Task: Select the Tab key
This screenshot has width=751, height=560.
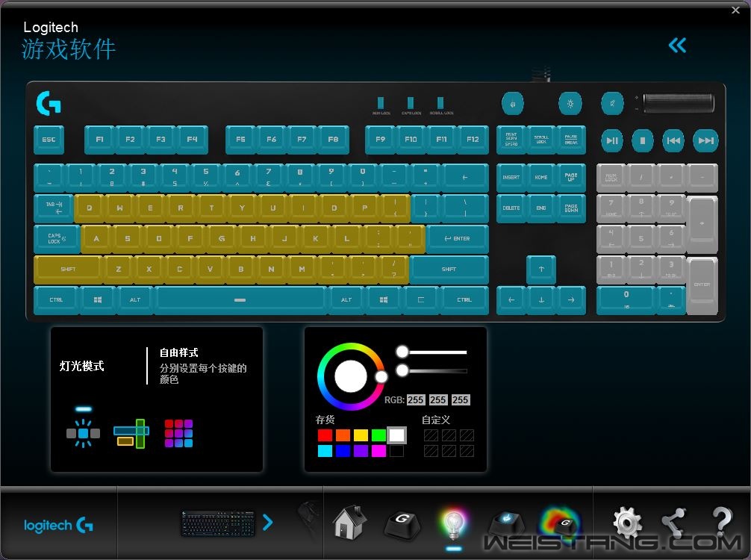Action: coord(54,208)
